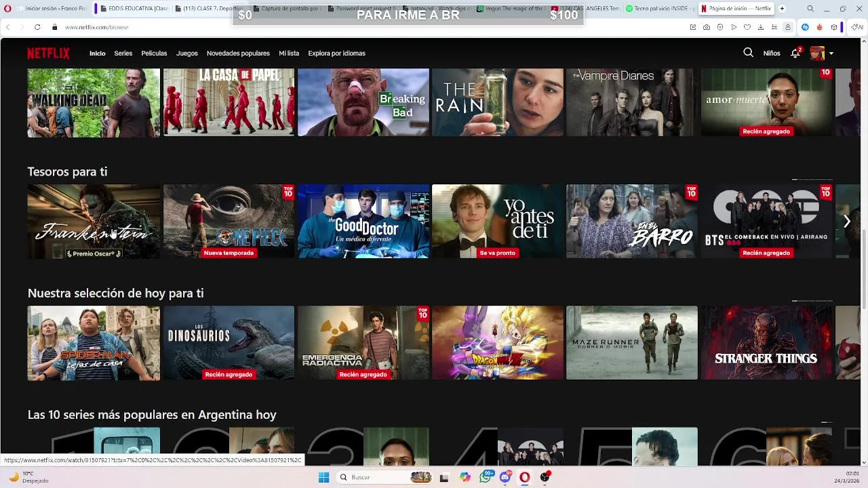868x488 pixels.
Task: Open Dragon Ball Z thumbnail
Action: click(x=498, y=343)
